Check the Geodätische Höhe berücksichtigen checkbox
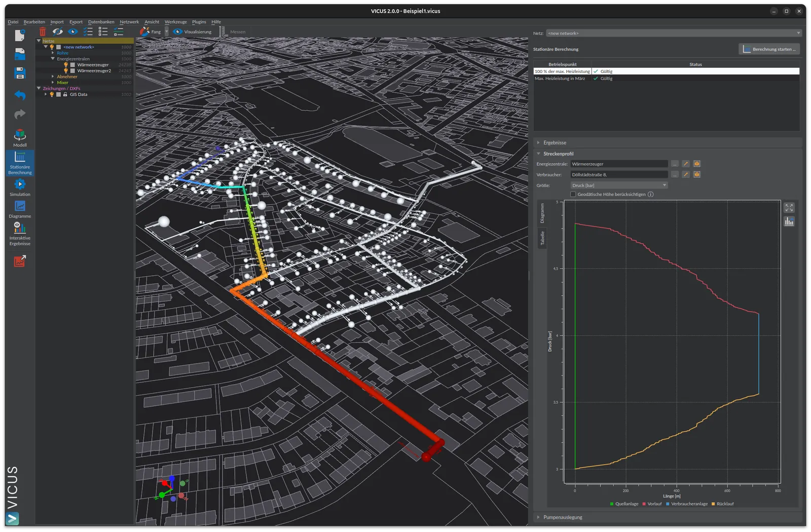 (573, 194)
